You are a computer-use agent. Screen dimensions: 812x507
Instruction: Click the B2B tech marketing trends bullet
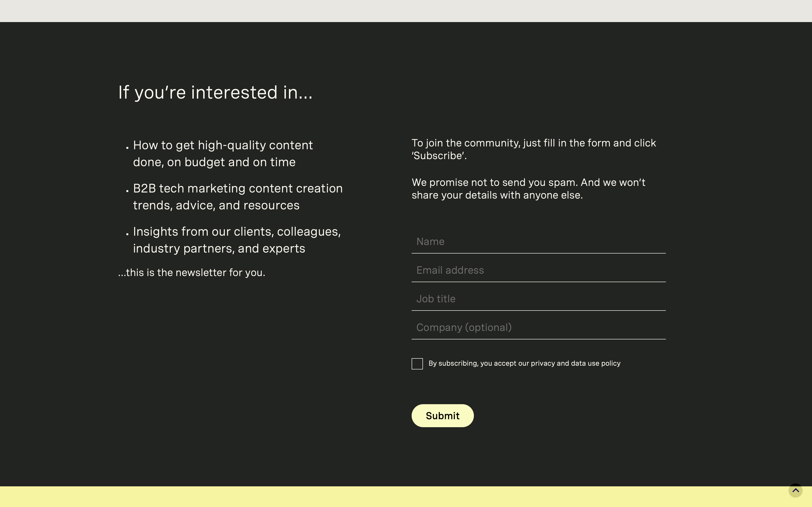[238, 196]
